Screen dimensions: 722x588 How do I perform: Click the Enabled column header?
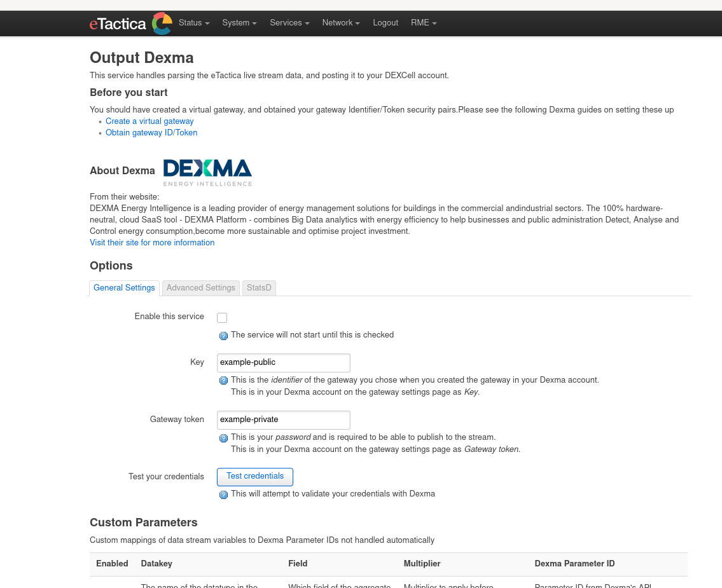click(x=112, y=564)
